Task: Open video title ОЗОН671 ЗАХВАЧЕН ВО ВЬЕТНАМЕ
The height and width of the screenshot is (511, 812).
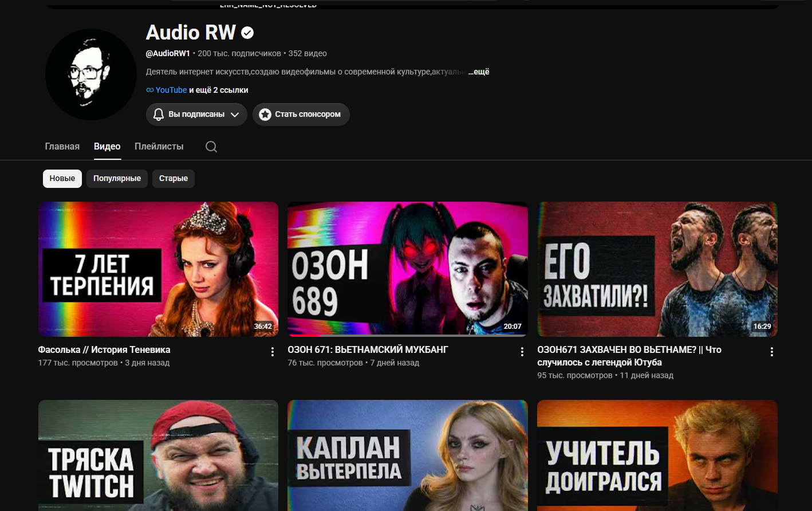Action: pos(629,356)
